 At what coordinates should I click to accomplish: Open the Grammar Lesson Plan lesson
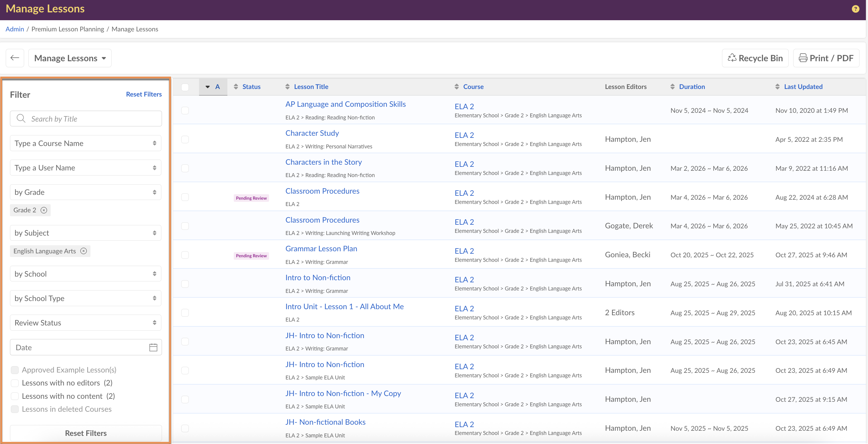click(x=321, y=249)
